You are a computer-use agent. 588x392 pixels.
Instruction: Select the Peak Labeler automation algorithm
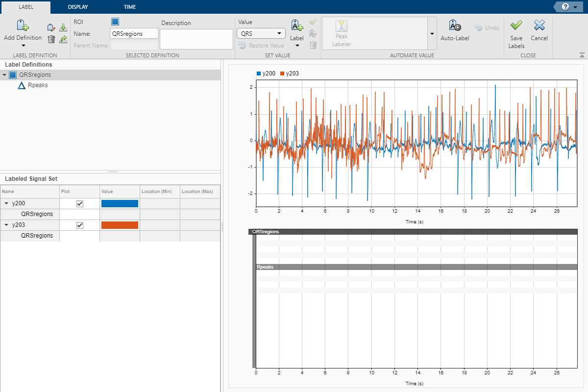[x=342, y=34]
